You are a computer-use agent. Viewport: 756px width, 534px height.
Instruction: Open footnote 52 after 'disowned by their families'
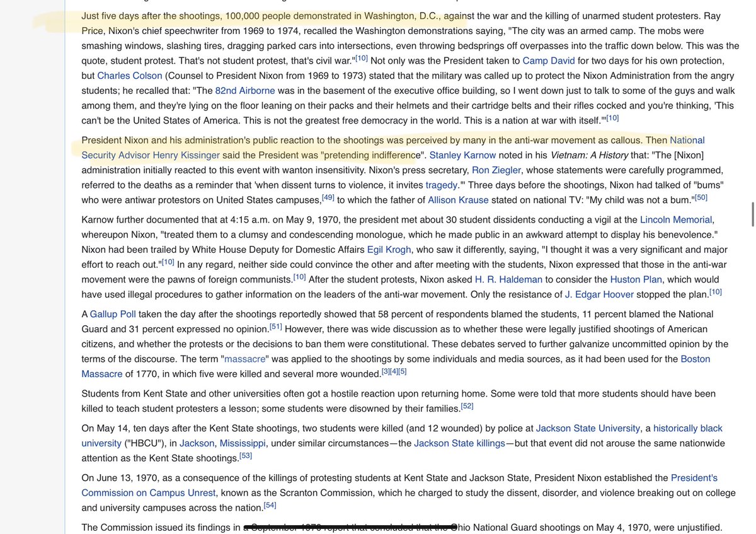tap(467, 405)
